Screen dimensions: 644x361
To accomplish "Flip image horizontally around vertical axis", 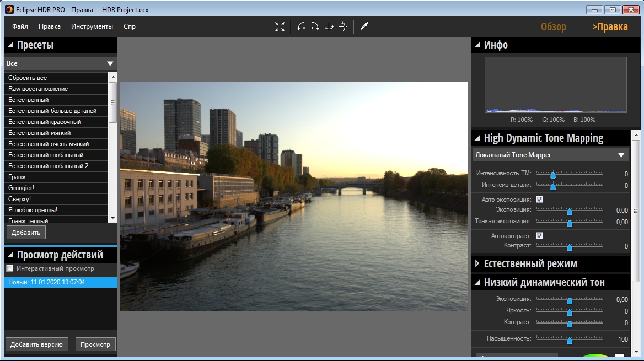I will click(329, 26).
